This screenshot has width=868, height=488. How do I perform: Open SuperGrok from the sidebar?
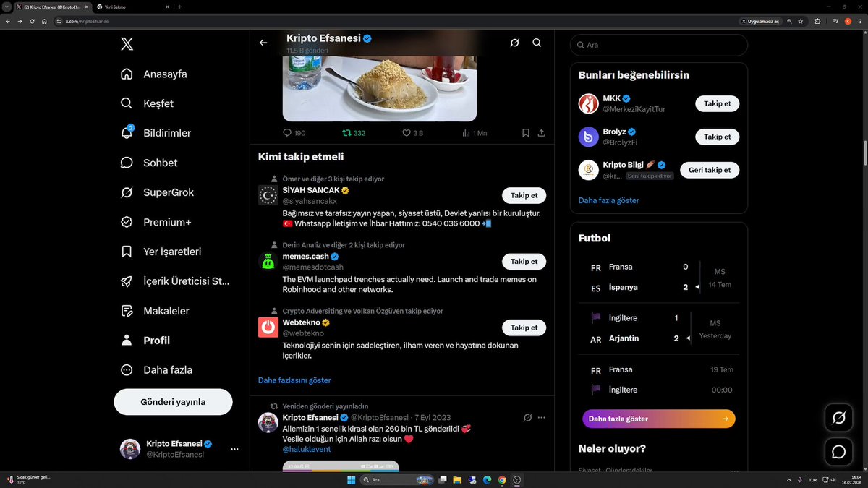click(157, 192)
